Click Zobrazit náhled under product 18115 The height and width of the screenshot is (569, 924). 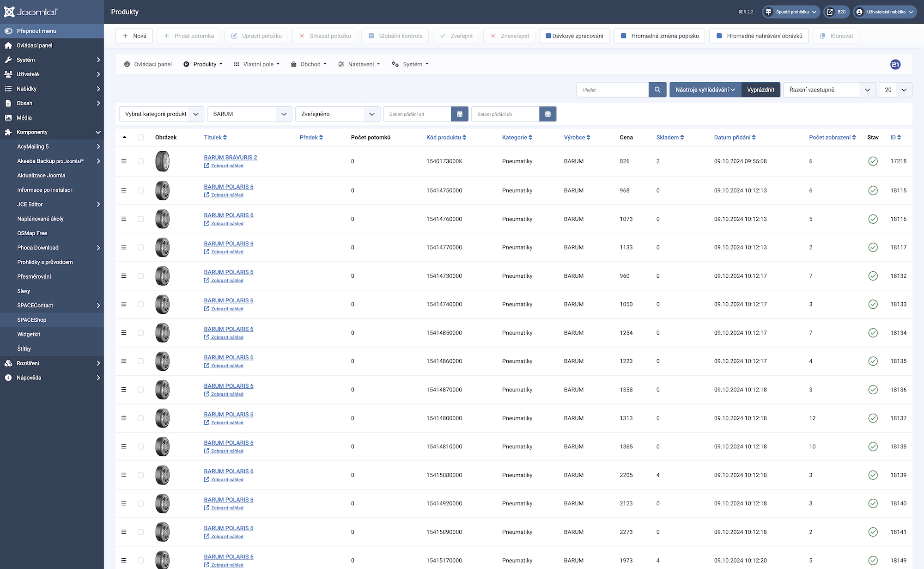pyautogui.click(x=224, y=195)
